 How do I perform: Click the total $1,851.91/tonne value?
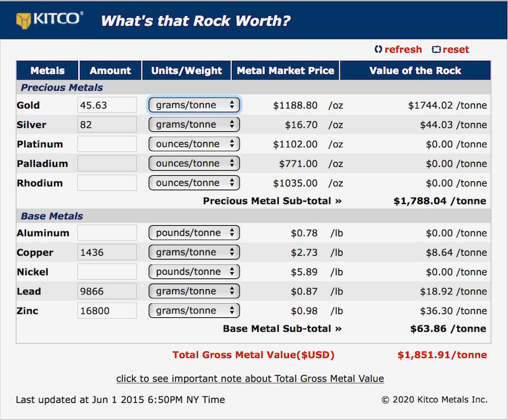click(x=442, y=355)
